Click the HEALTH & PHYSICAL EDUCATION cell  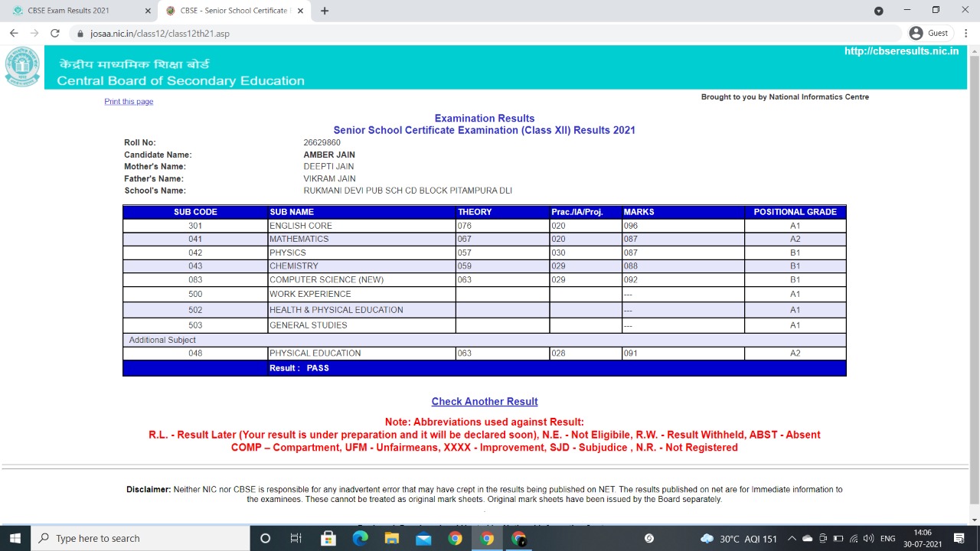pyautogui.click(x=361, y=310)
